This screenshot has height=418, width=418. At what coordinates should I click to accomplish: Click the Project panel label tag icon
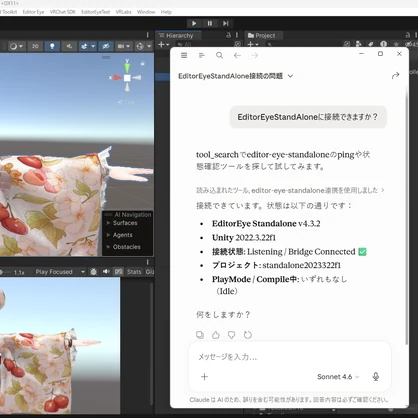[x=371, y=44]
